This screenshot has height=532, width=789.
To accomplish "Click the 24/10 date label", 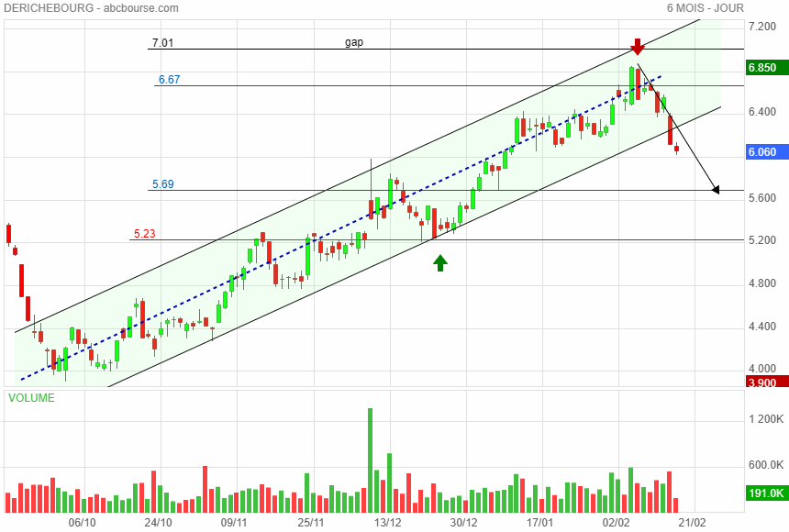I will pos(158,523).
